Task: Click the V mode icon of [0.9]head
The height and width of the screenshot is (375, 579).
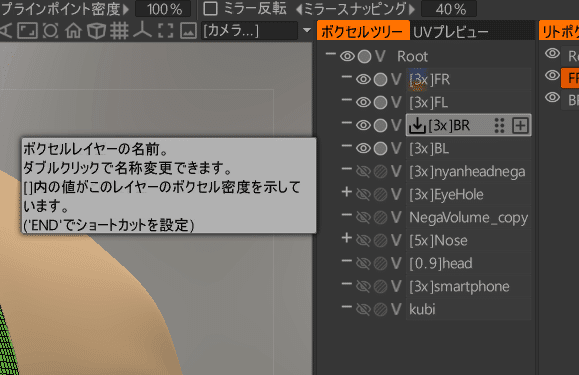Action: 396,263
